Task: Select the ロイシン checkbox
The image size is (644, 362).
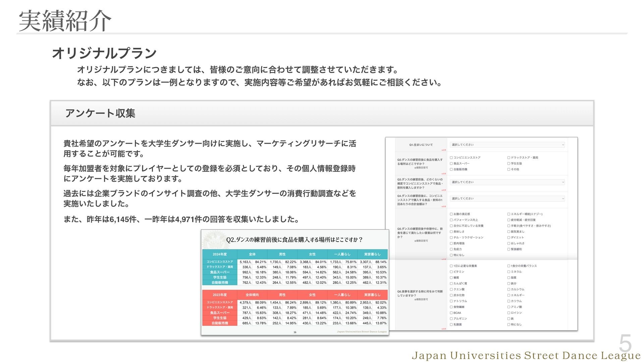Action: coord(509,313)
